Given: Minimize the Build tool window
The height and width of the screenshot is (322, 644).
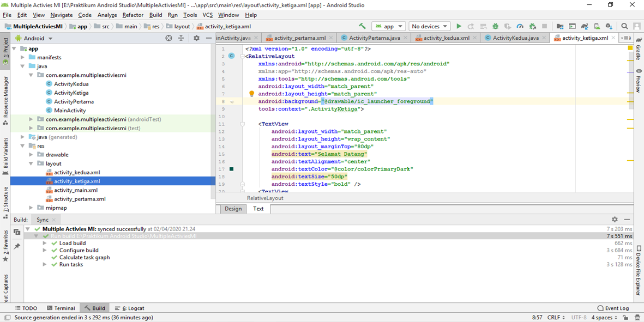Looking at the screenshot, I should [627, 220].
